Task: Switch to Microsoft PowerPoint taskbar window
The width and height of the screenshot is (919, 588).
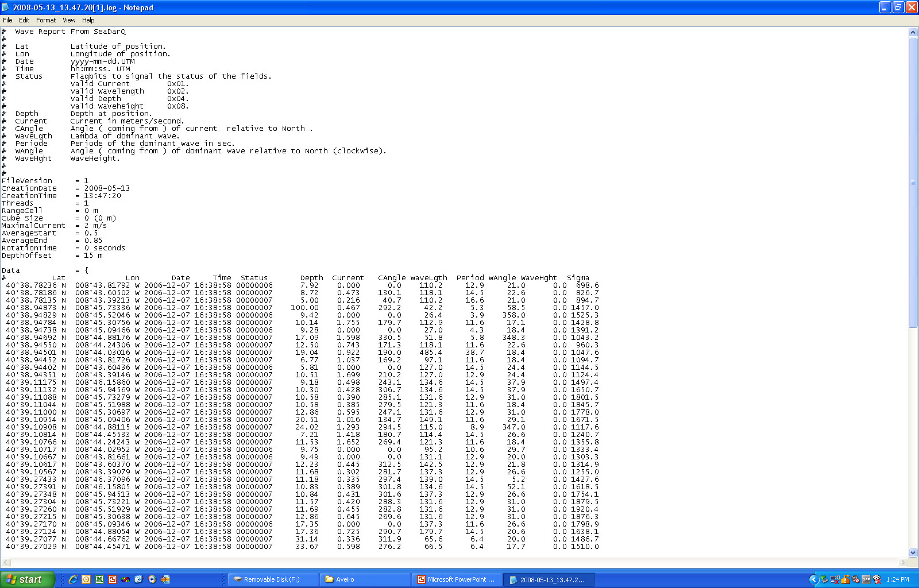Action: tap(457, 579)
